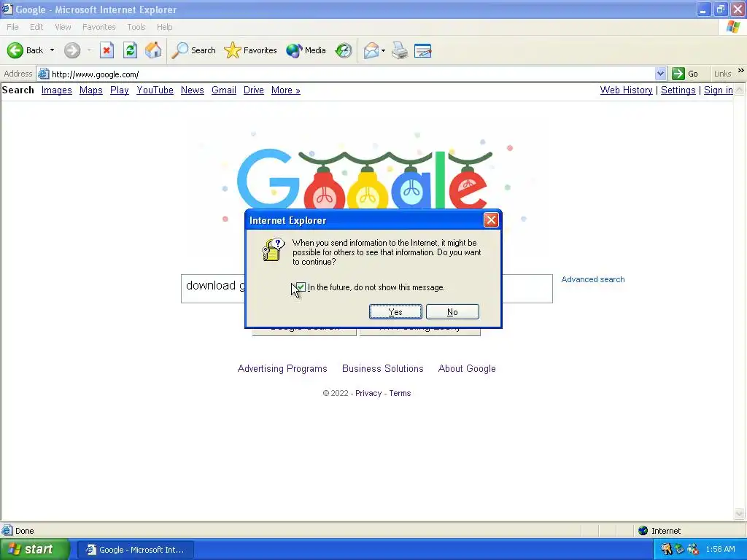Open the Edit menu

[x=36, y=27]
